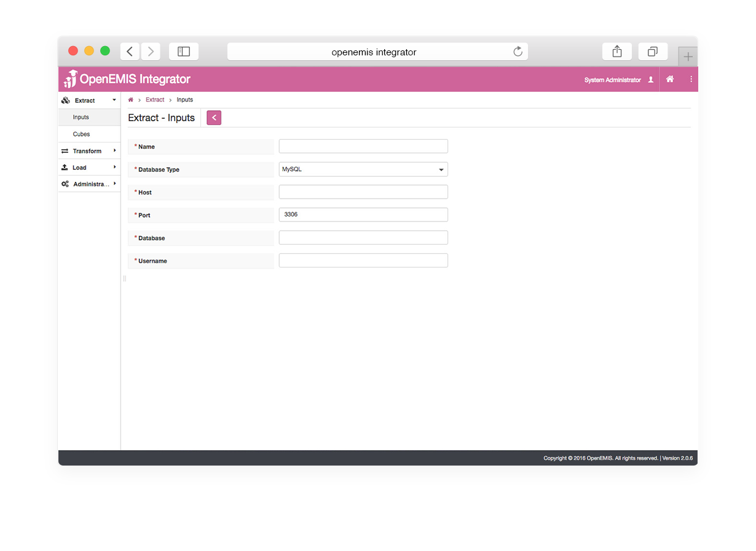Select Inputs in the sidebar
This screenshot has height=551, width=756.
coord(90,117)
